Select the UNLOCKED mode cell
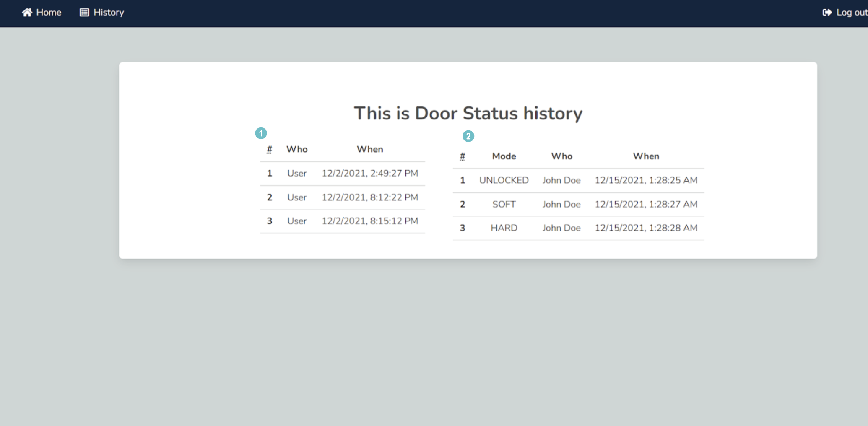This screenshot has height=426, width=868. 504,180
